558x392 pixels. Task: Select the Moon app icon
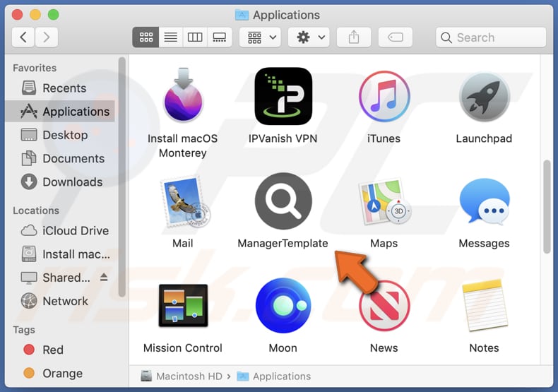tap(283, 306)
